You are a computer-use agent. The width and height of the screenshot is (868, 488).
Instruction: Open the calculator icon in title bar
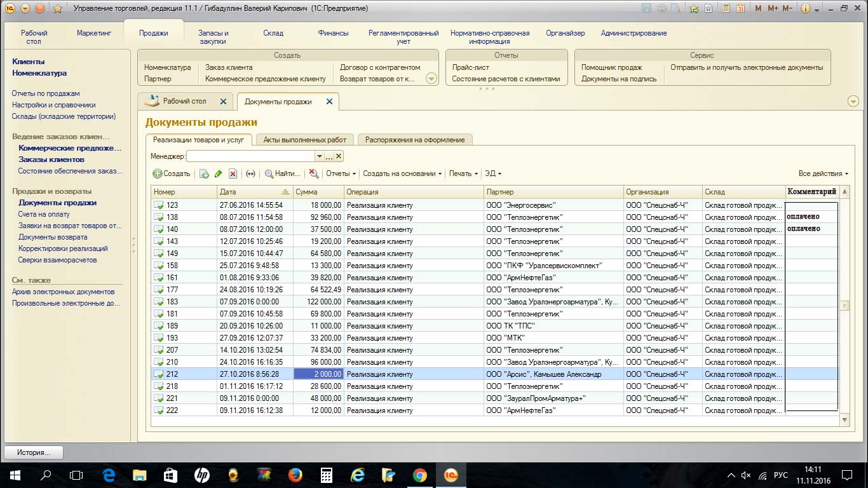tap(726, 9)
